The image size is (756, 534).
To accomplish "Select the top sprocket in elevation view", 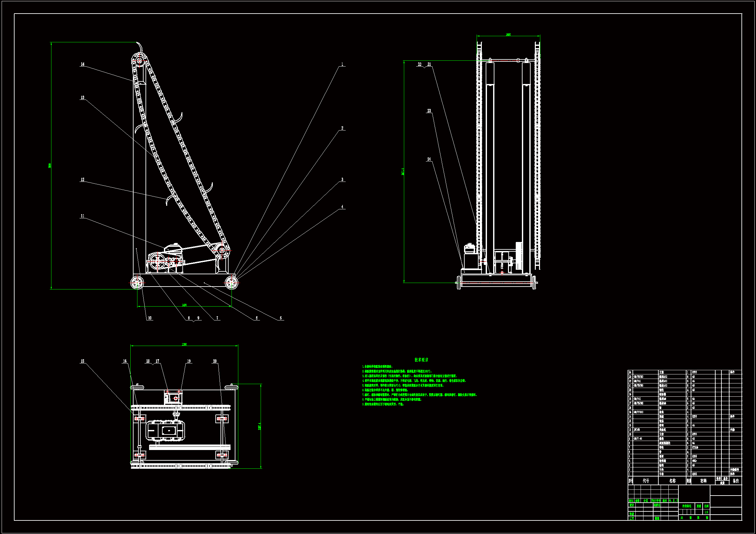I will tap(139, 61).
